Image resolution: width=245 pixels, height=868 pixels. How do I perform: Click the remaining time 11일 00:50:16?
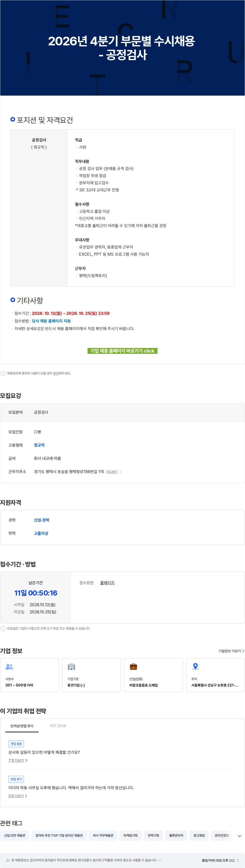click(x=36, y=593)
